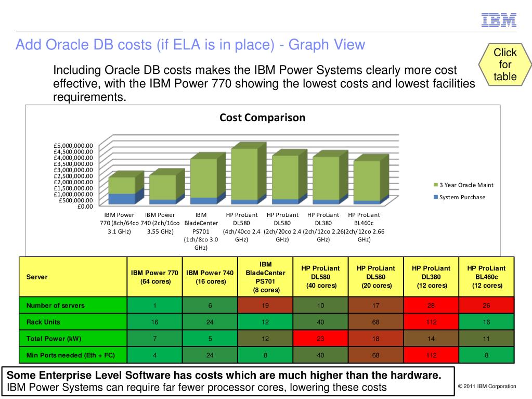This screenshot has height=399, width=532.
Task: Select the green 3 Year Oracle Maint legend swatch
Action: tap(436, 185)
